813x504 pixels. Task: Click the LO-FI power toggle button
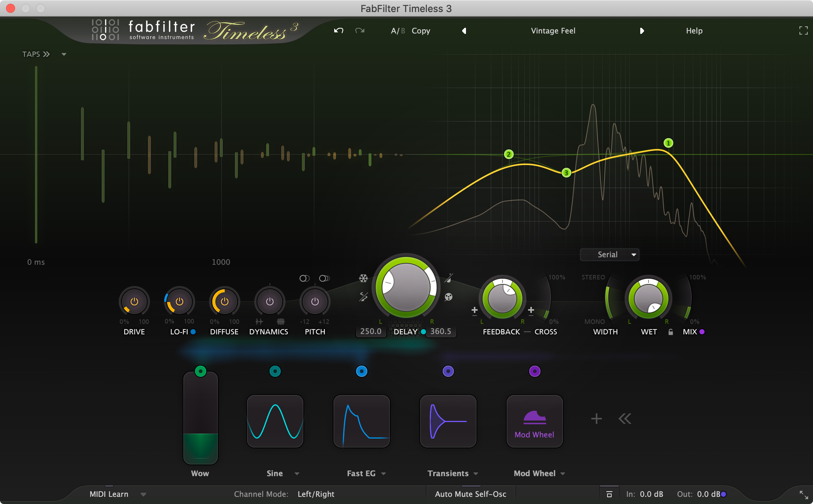click(178, 301)
